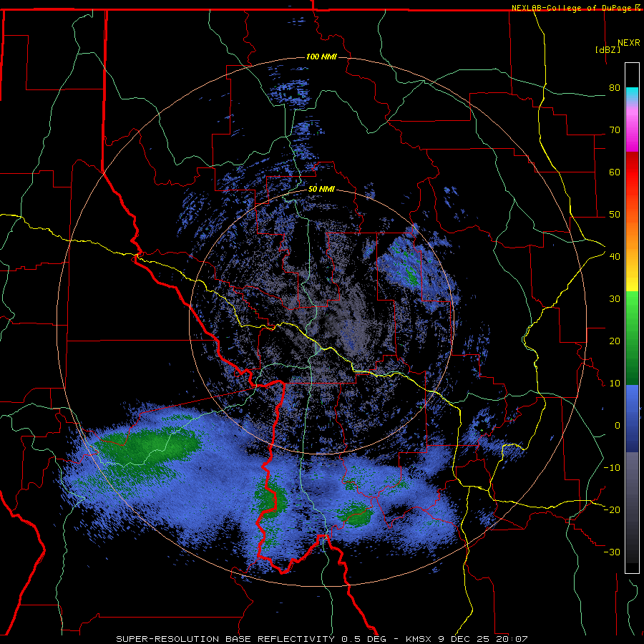Image resolution: width=644 pixels, height=644 pixels.
Task: Click the -10 value on the dBZ scale
Action: (612, 468)
